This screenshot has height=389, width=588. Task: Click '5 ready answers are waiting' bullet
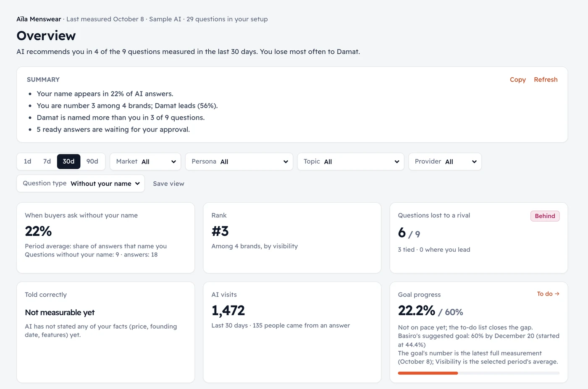click(x=113, y=130)
